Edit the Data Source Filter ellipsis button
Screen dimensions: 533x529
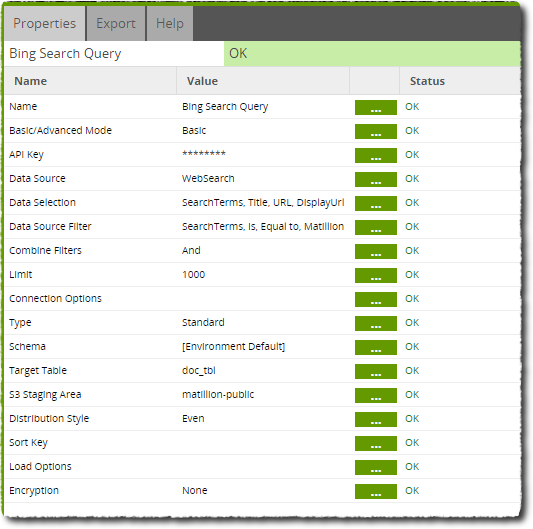point(376,227)
